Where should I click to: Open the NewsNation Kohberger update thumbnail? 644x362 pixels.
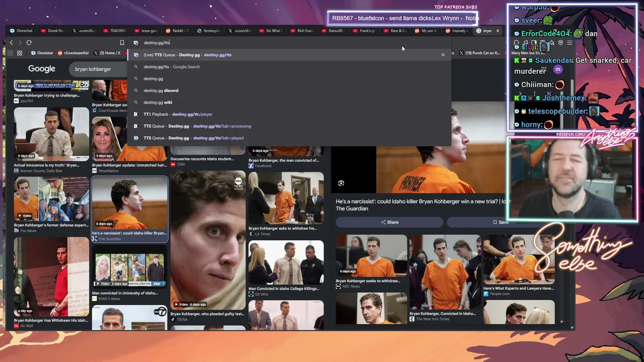coord(130,139)
